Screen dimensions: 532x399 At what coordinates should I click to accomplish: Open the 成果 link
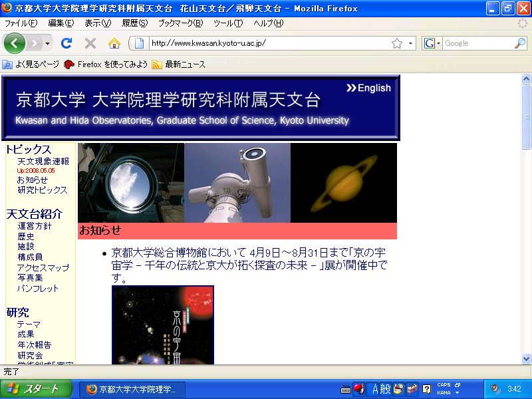(x=26, y=334)
